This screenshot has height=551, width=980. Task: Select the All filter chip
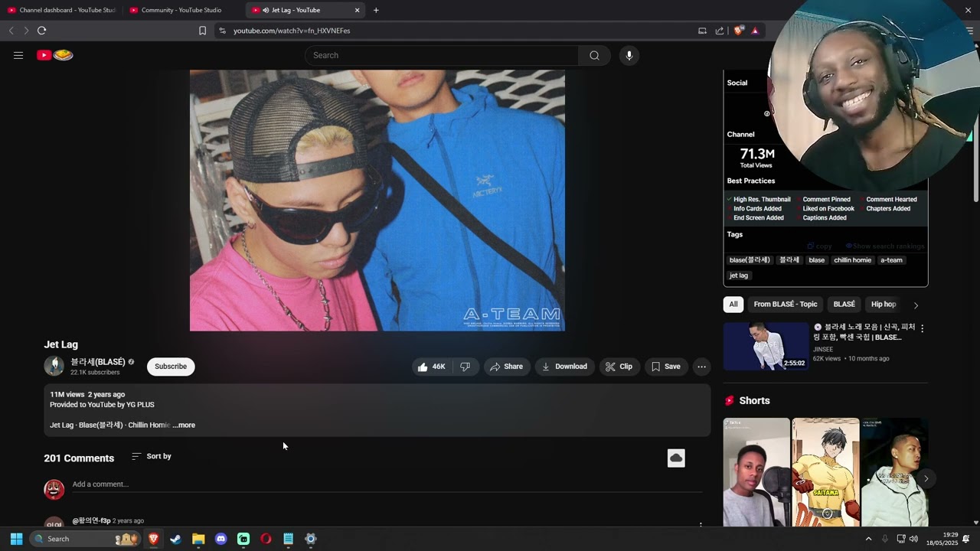tap(733, 305)
